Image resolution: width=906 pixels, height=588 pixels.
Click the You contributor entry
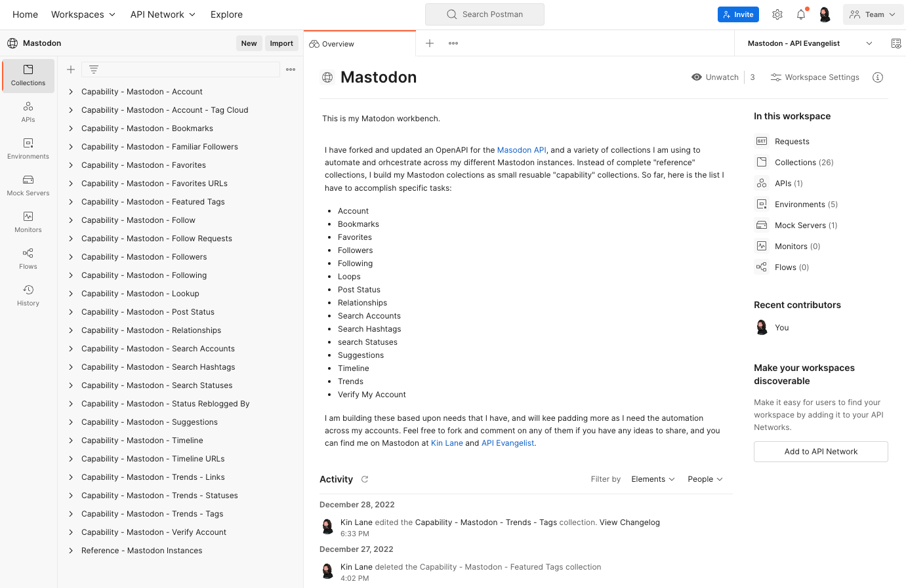pyautogui.click(x=772, y=328)
